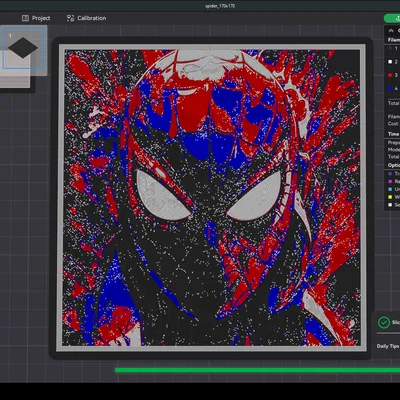The image size is (400, 400).
Task: Click the Calibration tab's target icon
Action: 70,18
